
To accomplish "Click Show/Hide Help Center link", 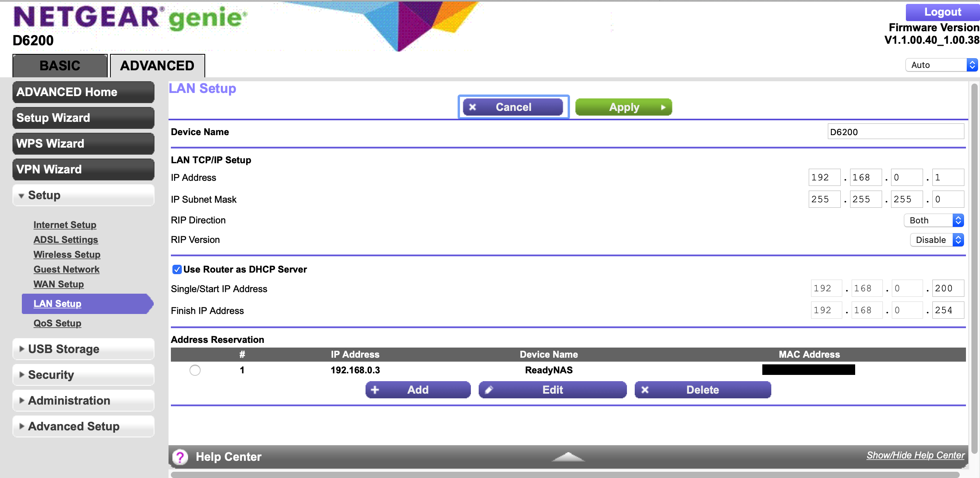I will (915, 455).
